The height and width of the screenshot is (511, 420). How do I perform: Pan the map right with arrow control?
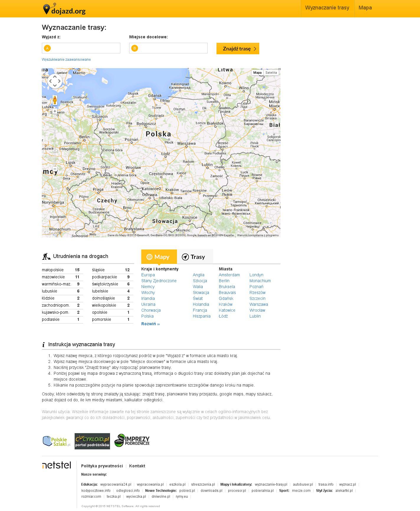[59, 81]
